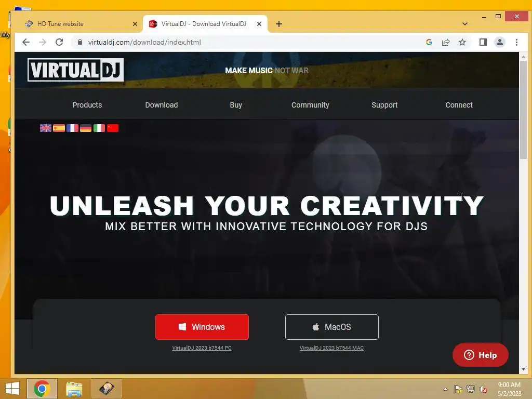This screenshot has height=399, width=532.
Task: Open the muted volume tray icon
Action: (483, 389)
